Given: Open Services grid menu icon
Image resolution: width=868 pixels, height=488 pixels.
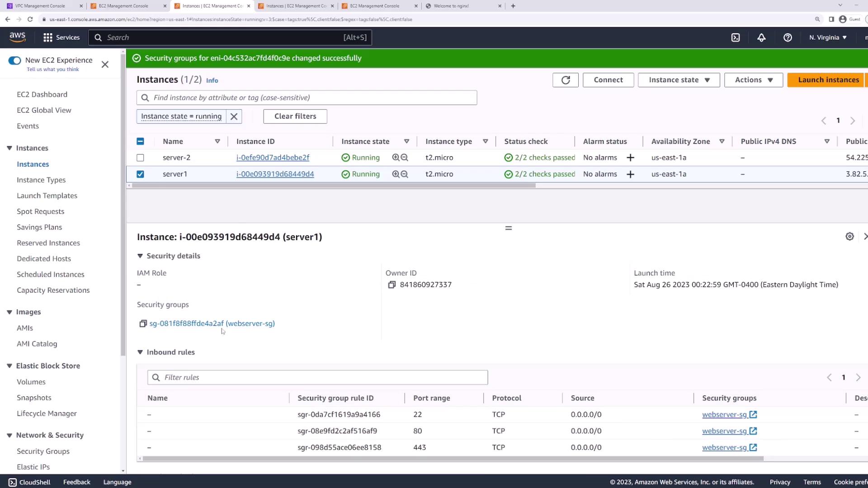Looking at the screenshot, I should coord(48,38).
